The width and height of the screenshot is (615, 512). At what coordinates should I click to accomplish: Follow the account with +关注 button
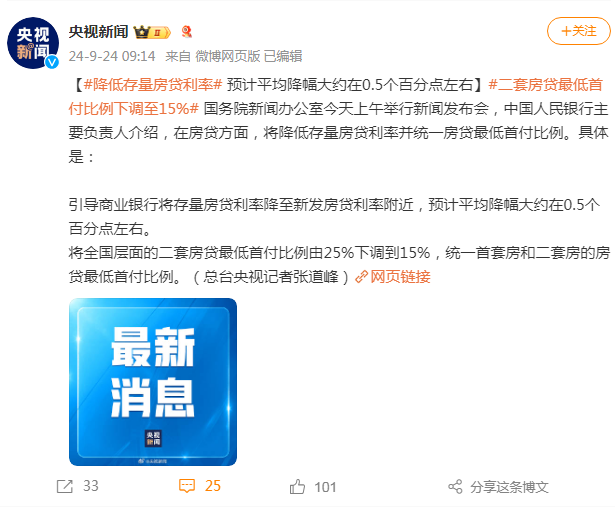[579, 31]
